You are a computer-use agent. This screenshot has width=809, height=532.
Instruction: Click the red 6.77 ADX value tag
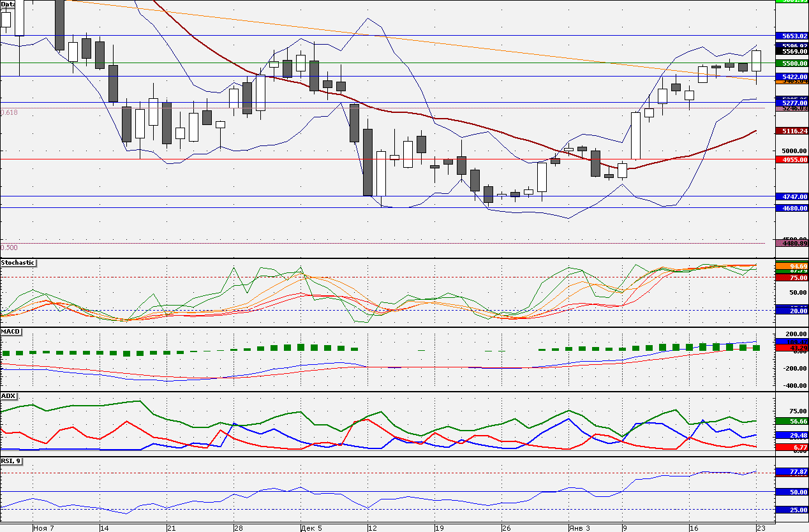point(791,447)
